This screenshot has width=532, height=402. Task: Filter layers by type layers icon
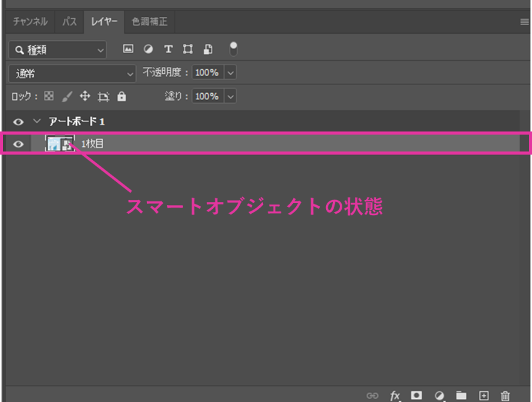coord(168,49)
